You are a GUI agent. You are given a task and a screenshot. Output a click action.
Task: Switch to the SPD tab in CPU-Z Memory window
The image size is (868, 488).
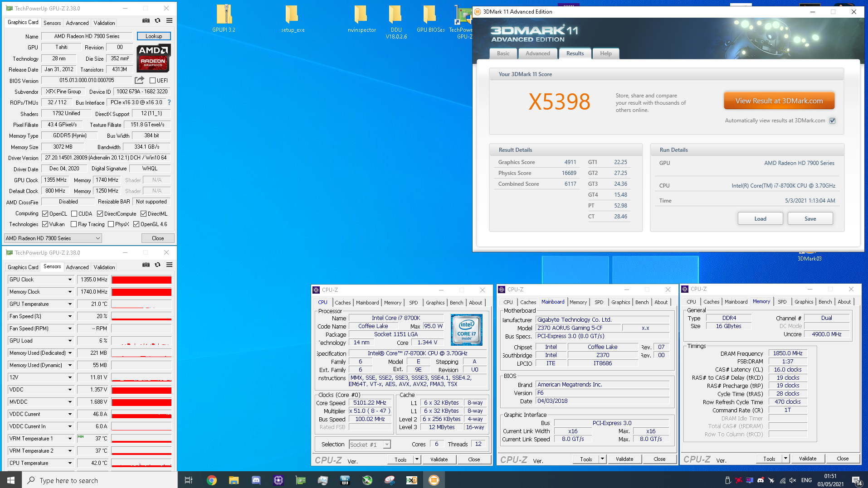[x=782, y=302]
